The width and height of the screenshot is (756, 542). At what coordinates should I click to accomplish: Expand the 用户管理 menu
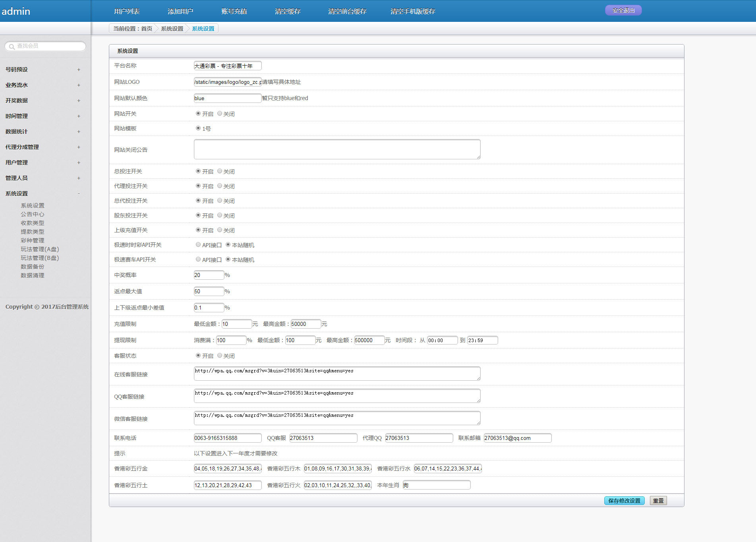click(43, 163)
